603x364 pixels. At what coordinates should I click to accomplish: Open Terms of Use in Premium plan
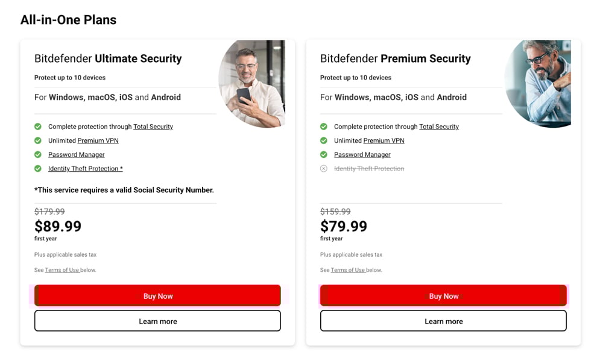pyautogui.click(x=348, y=270)
